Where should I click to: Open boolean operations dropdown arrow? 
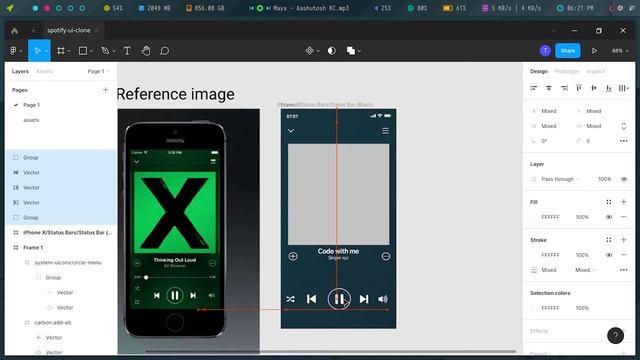click(x=359, y=51)
